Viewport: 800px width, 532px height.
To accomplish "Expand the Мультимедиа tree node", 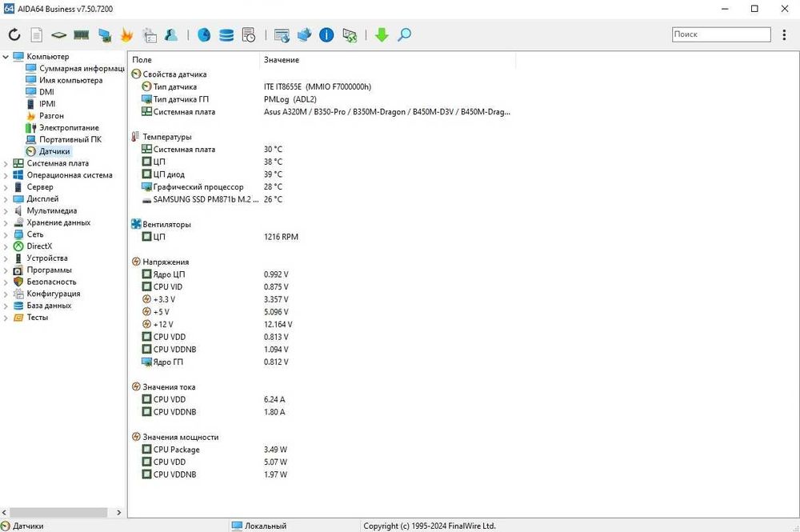I will [6, 211].
